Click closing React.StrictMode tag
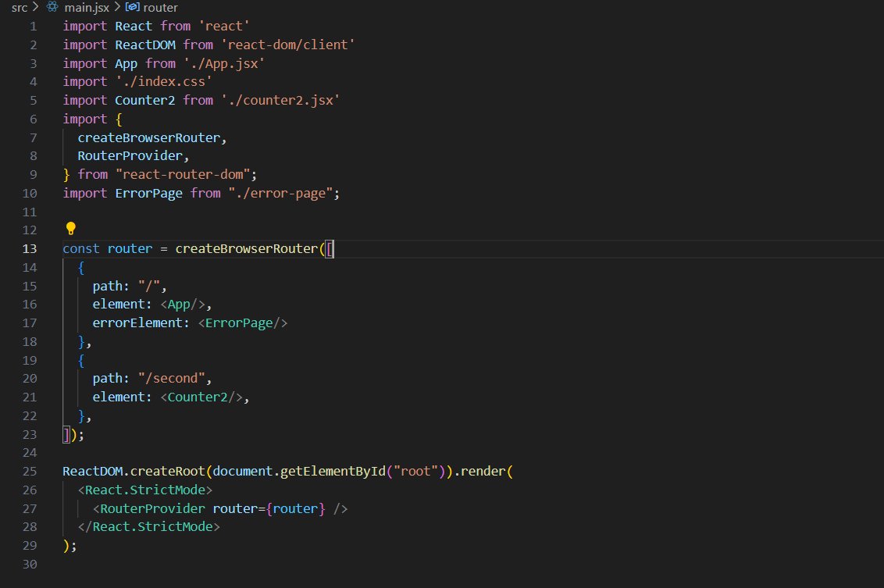 point(149,526)
